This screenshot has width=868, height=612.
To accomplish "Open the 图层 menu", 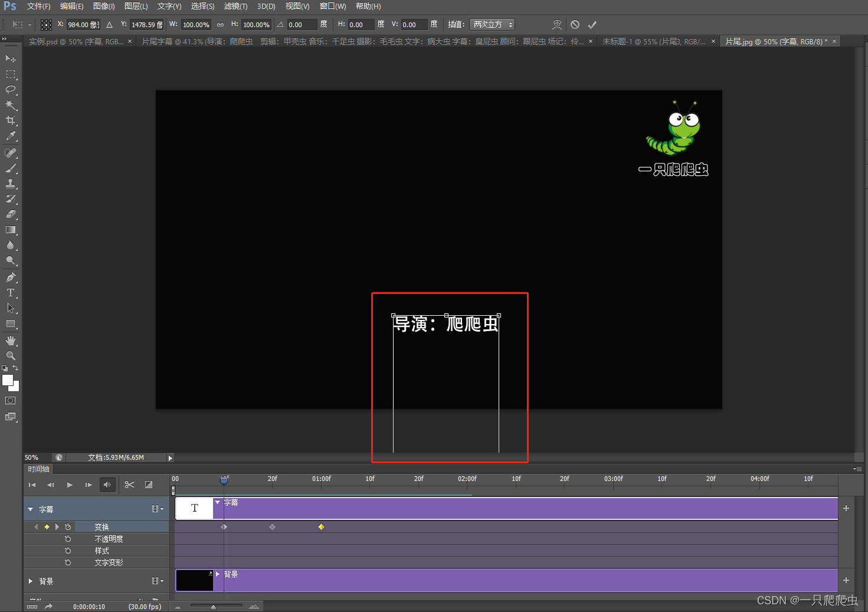I will click(x=136, y=6).
